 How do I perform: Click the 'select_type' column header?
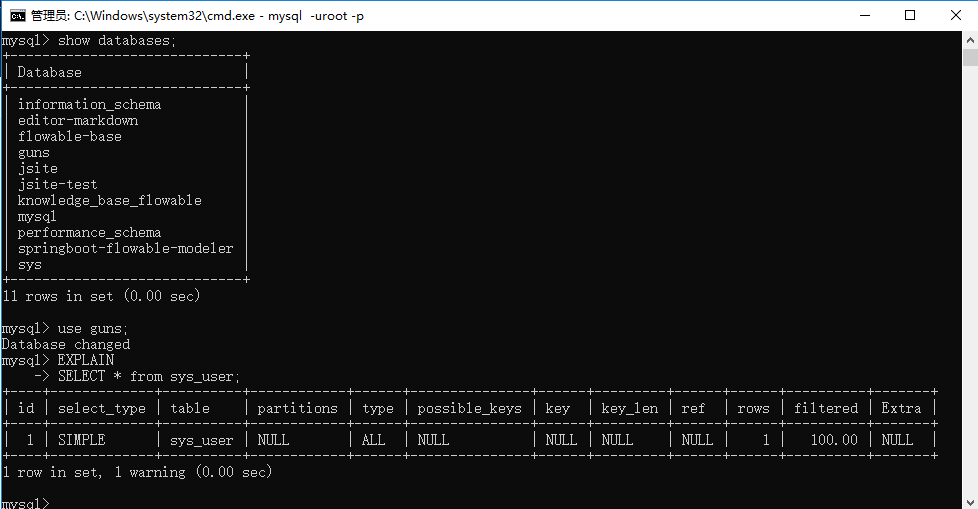tap(102, 408)
